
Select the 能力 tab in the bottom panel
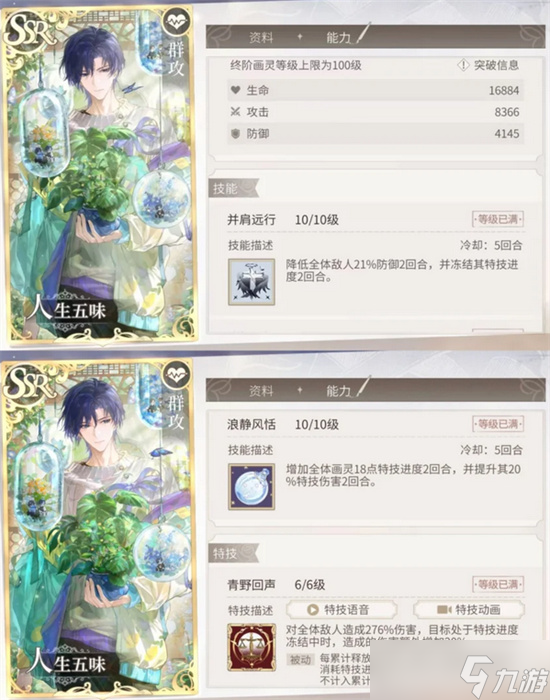click(339, 391)
